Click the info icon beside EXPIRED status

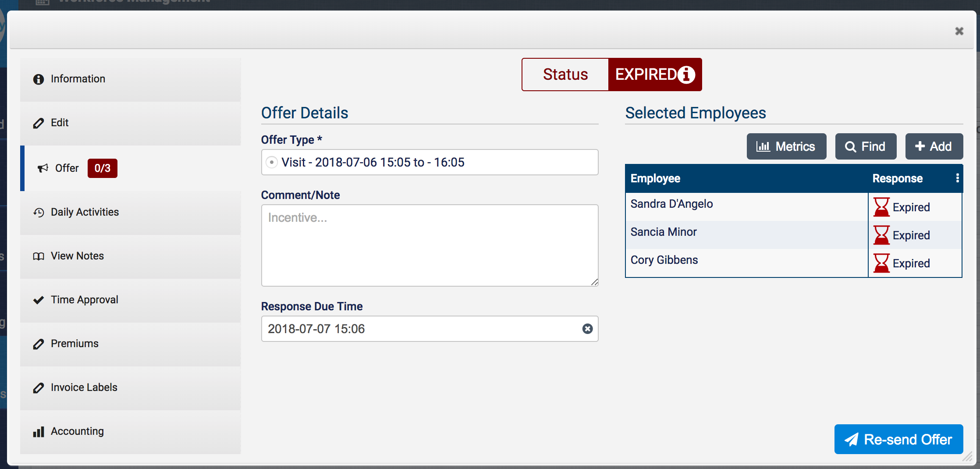click(x=686, y=75)
